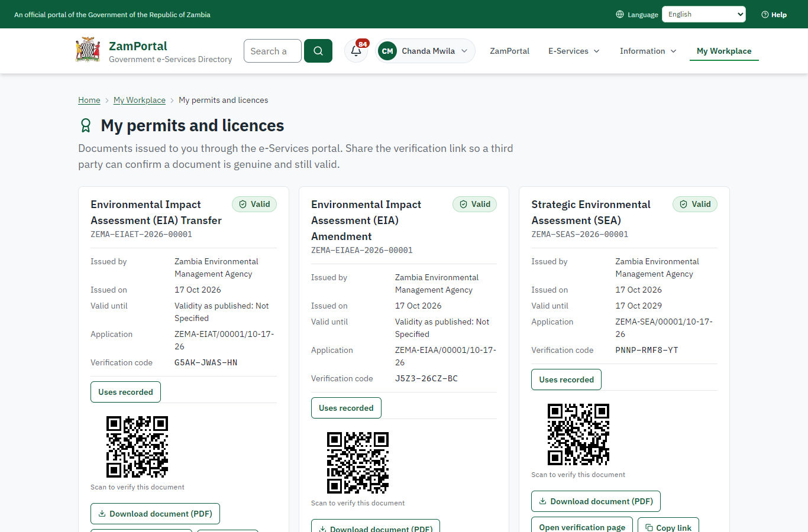Expand the E-Services menu
808x532 pixels.
click(574, 51)
